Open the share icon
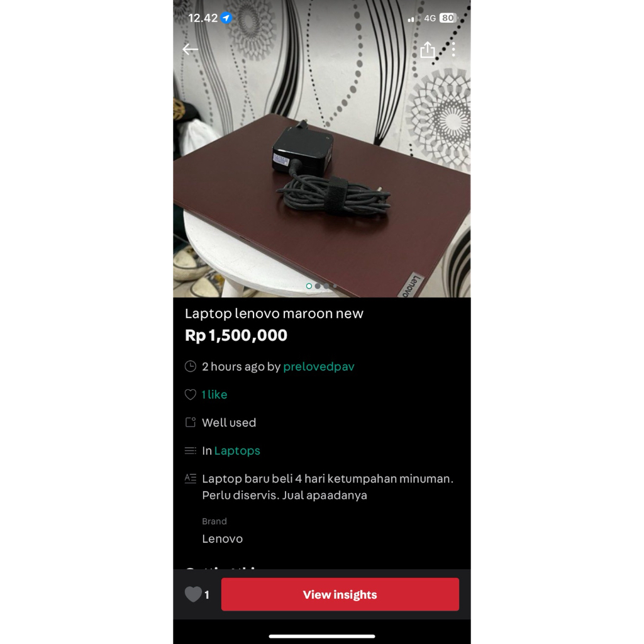 click(428, 50)
